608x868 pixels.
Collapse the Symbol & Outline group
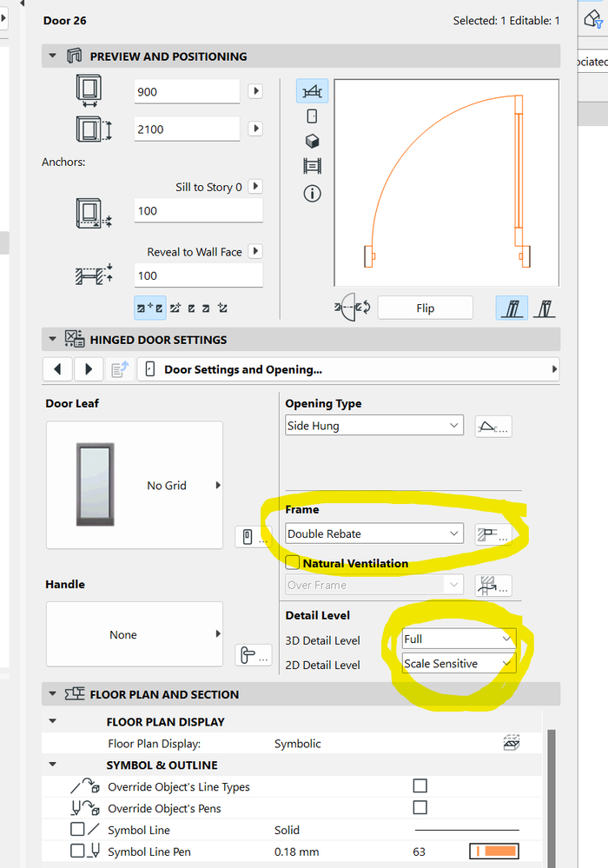click(53, 765)
